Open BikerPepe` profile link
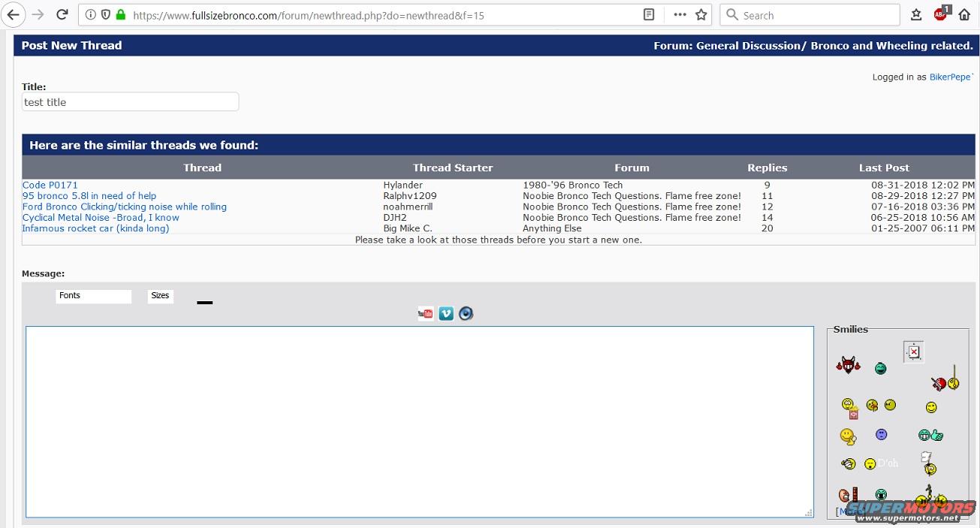980x528 pixels. (x=951, y=77)
